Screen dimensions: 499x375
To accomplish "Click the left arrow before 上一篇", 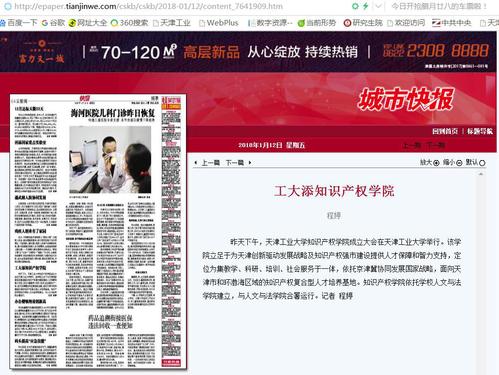I will tap(196, 162).
